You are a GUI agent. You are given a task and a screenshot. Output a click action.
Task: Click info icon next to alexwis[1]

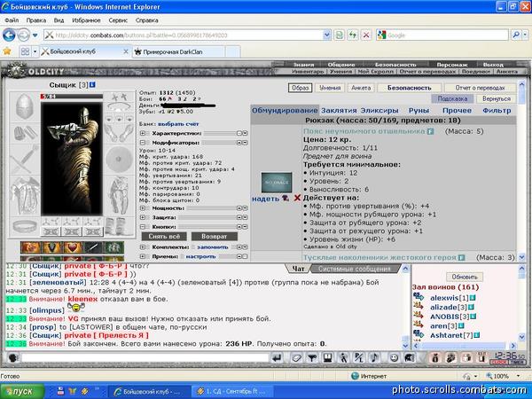[x=473, y=298]
